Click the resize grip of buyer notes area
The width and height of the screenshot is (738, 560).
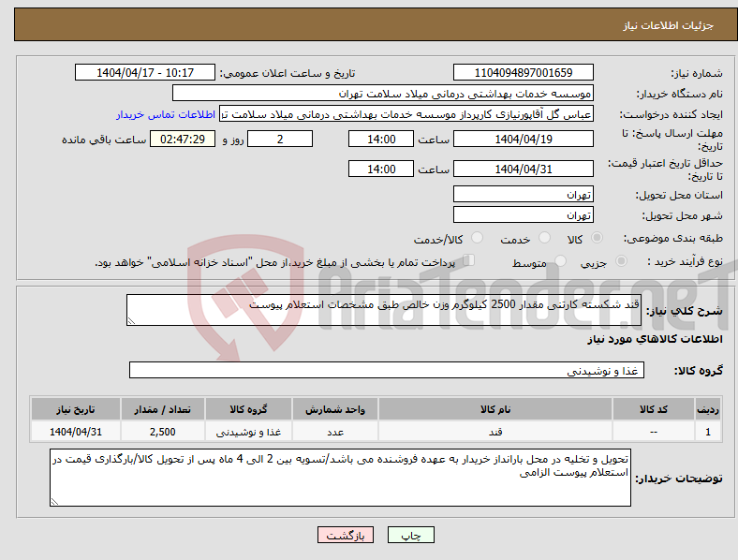[x=54, y=502]
